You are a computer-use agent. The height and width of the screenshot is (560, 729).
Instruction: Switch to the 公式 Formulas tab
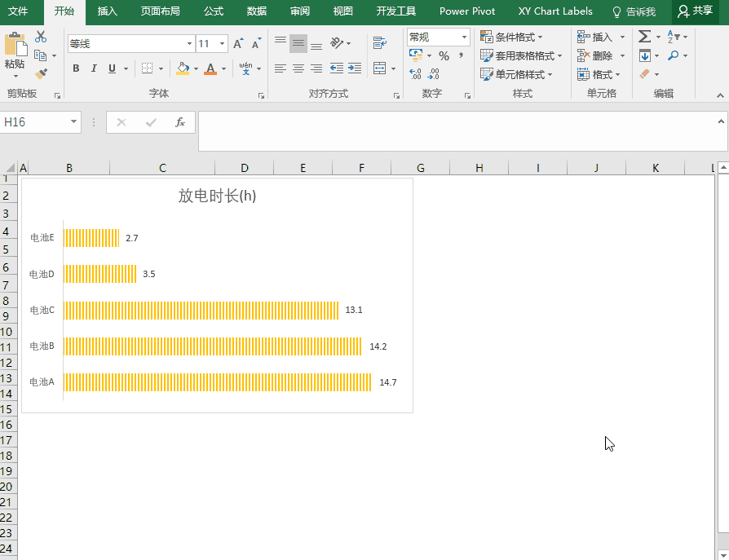pos(214,11)
